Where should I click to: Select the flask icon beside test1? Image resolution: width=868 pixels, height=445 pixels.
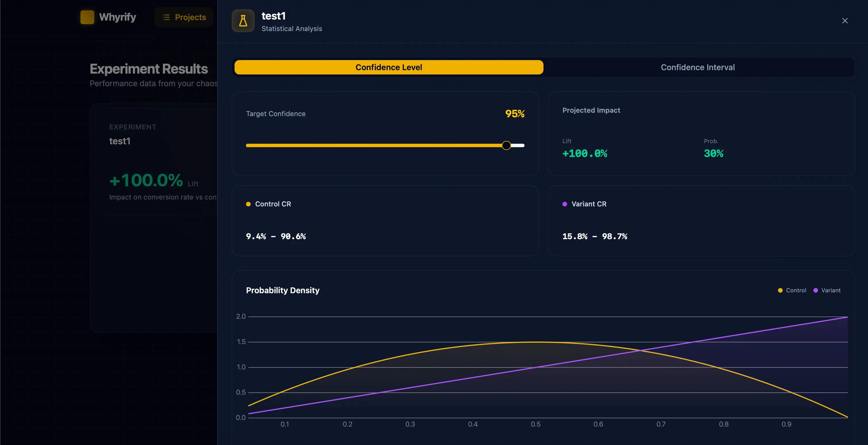click(x=243, y=21)
